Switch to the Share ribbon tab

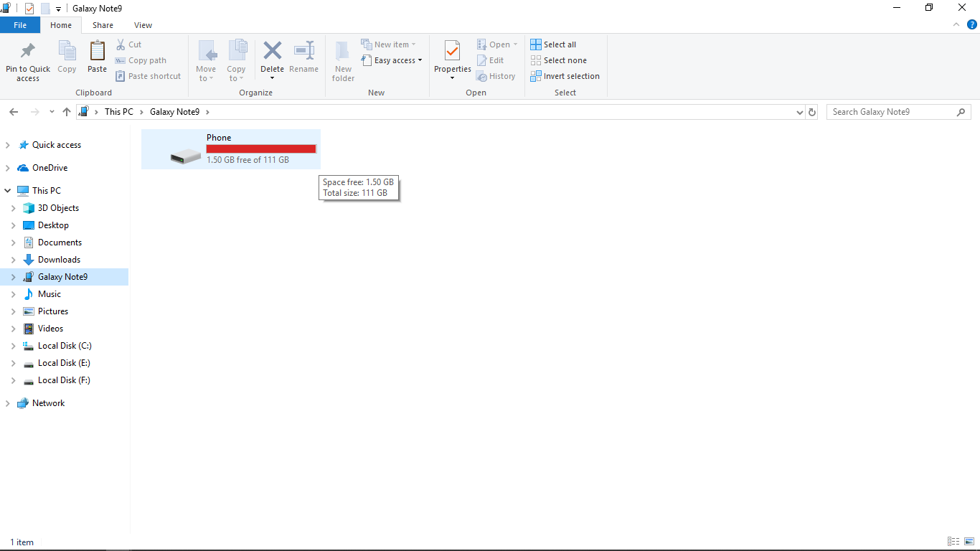tap(103, 25)
